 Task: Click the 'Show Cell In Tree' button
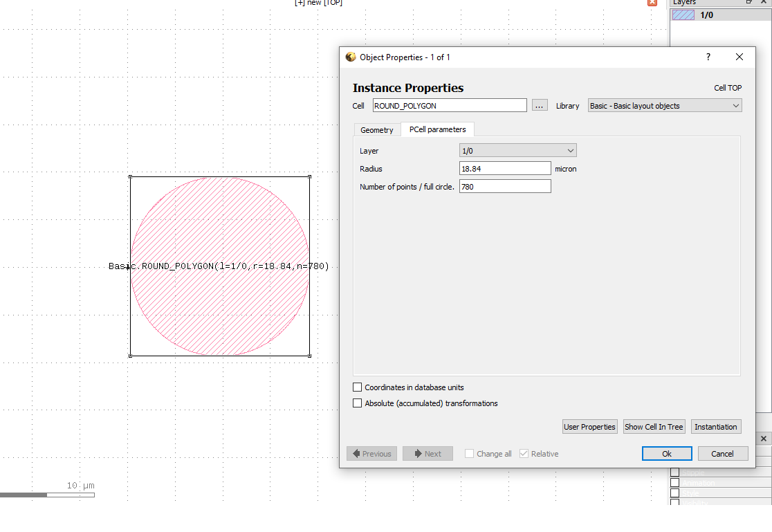click(x=653, y=426)
